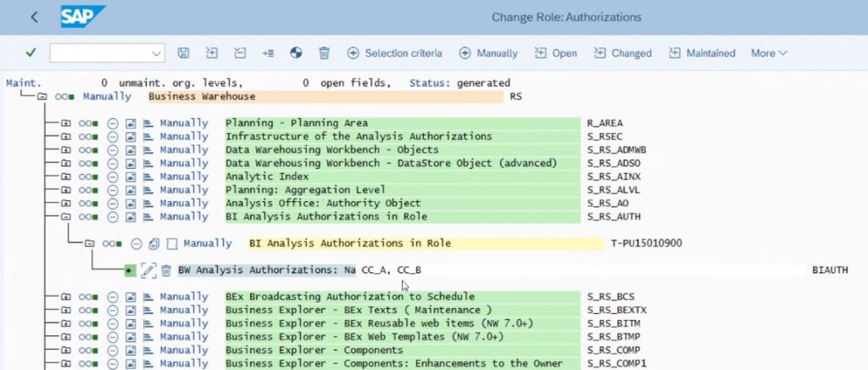Click status light of S_RS_BTMP row
The width and height of the screenshot is (868, 370).
(x=88, y=336)
